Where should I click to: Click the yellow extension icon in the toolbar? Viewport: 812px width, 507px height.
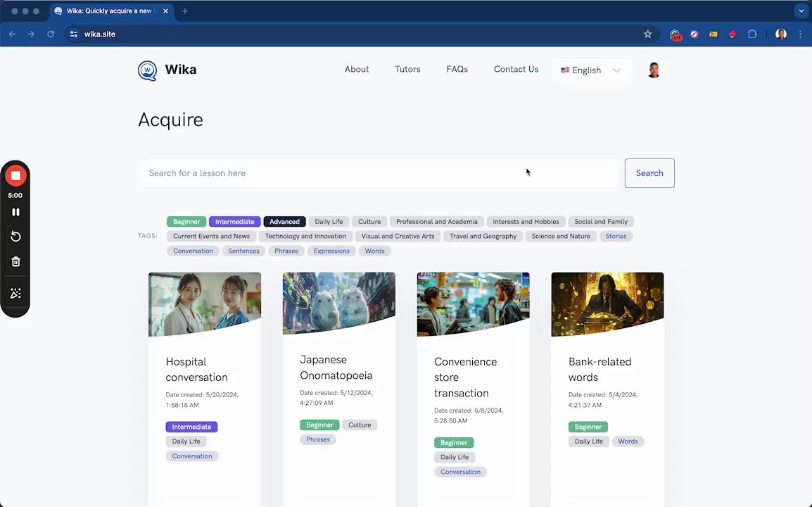(713, 35)
